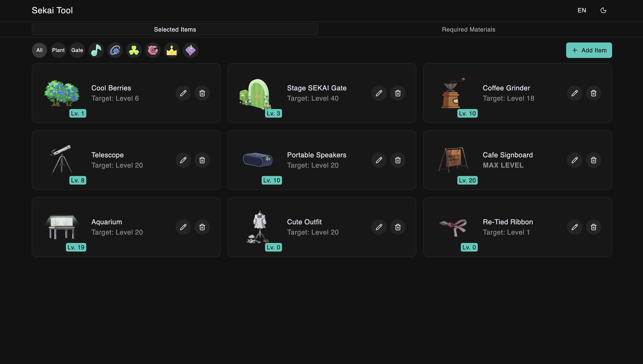Open the EN language selector
This screenshot has width=643, height=364.
click(x=582, y=10)
